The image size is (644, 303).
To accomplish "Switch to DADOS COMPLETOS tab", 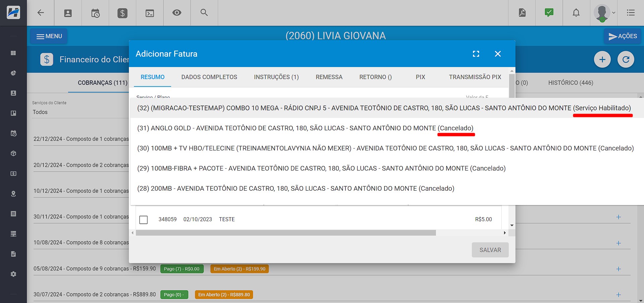I will tap(209, 77).
